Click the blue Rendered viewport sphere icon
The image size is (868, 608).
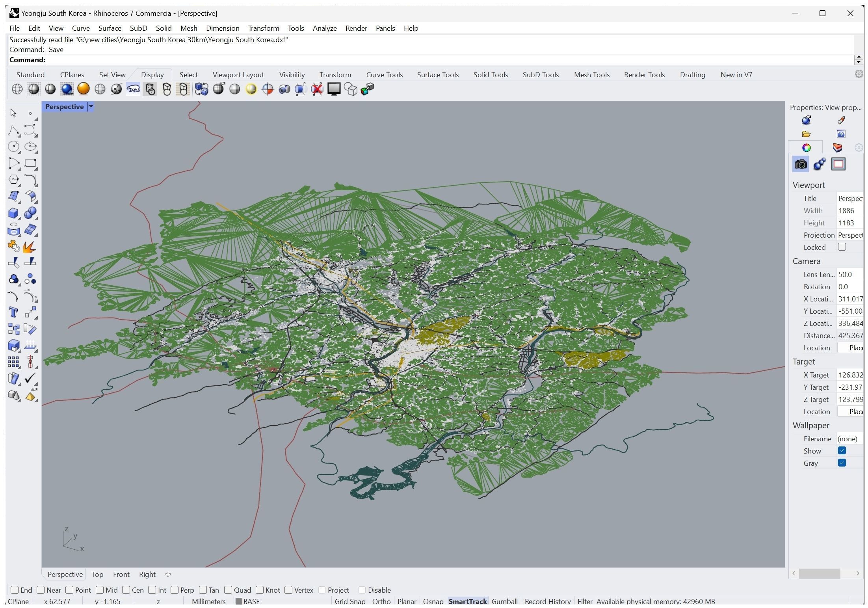coord(67,89)
